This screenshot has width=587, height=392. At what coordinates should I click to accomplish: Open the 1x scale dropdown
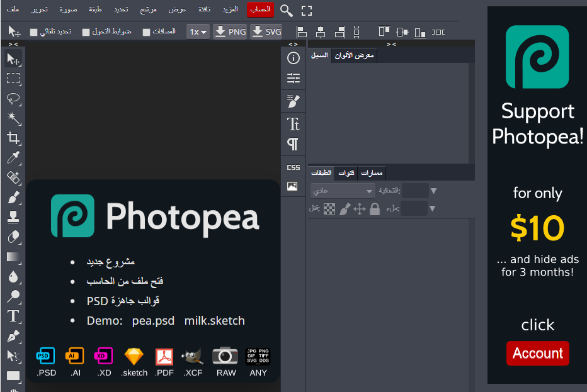198,32
